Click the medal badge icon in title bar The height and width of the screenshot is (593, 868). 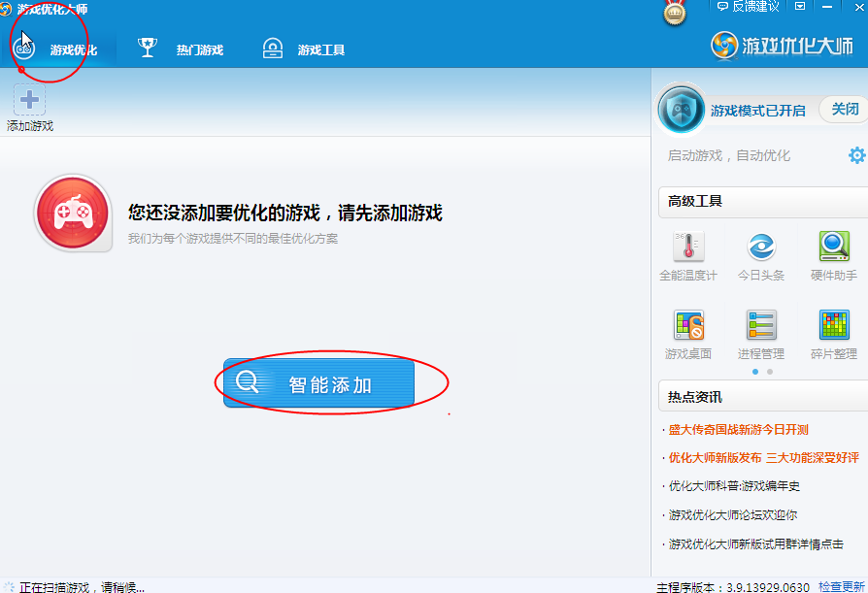click(674, 13)
